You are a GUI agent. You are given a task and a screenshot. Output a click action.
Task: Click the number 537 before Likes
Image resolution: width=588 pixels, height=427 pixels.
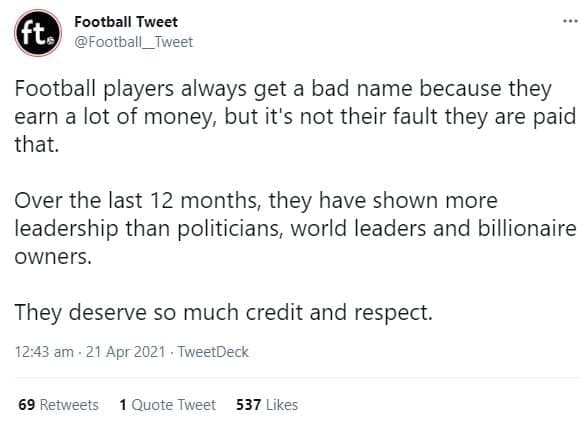point(248,405)
